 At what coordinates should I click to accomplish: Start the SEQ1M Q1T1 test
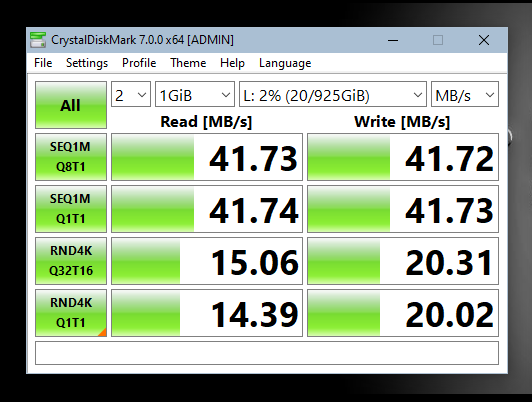click(71, 209)
